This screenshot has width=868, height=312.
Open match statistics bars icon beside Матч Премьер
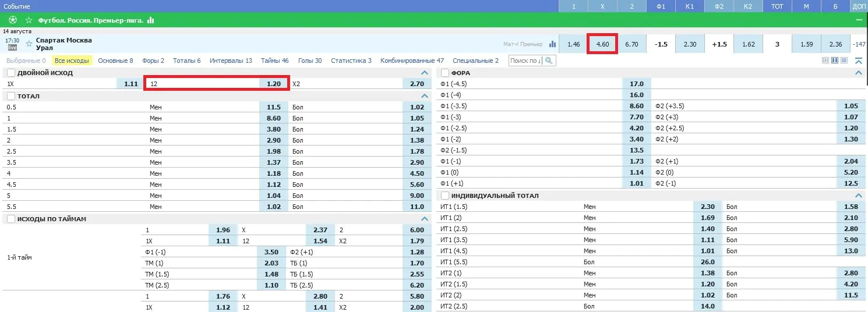pos(552,44)
